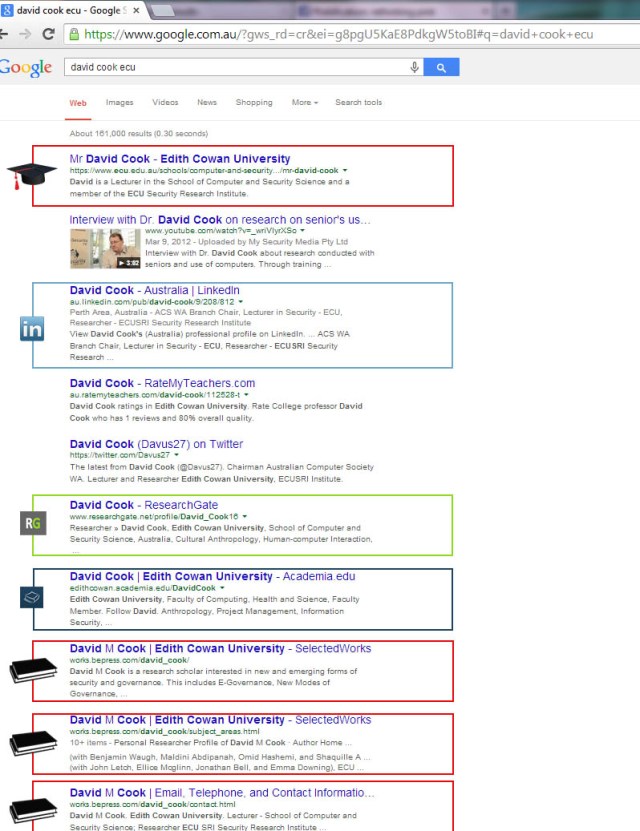The width and height of the screenshot is (640, 831).
Task: Open SelectedWorks subject_areas.html result title
Action: coord(220,720)
